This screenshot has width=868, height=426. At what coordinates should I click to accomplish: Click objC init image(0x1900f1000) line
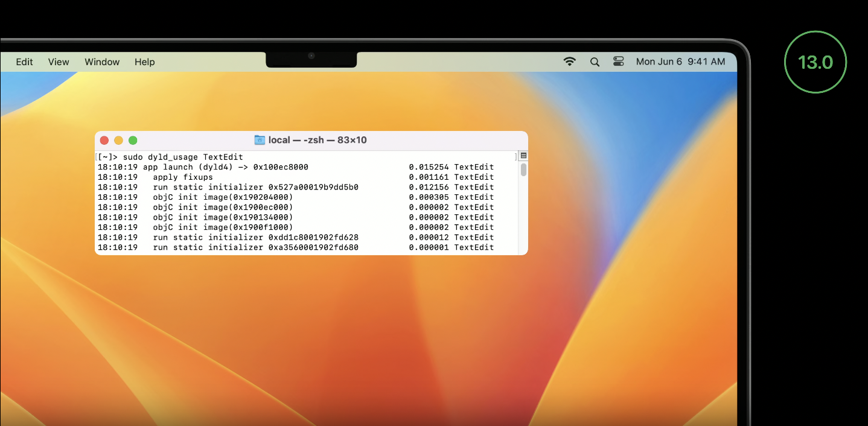click(x=296, y=227)
